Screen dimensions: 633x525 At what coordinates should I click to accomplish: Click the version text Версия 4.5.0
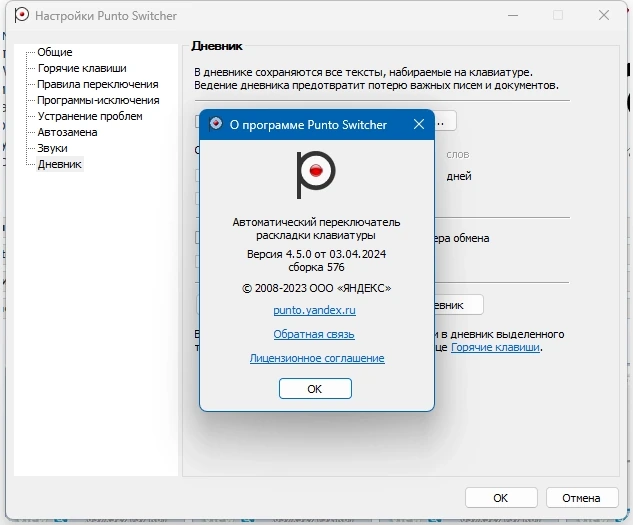tap(316, 254)
